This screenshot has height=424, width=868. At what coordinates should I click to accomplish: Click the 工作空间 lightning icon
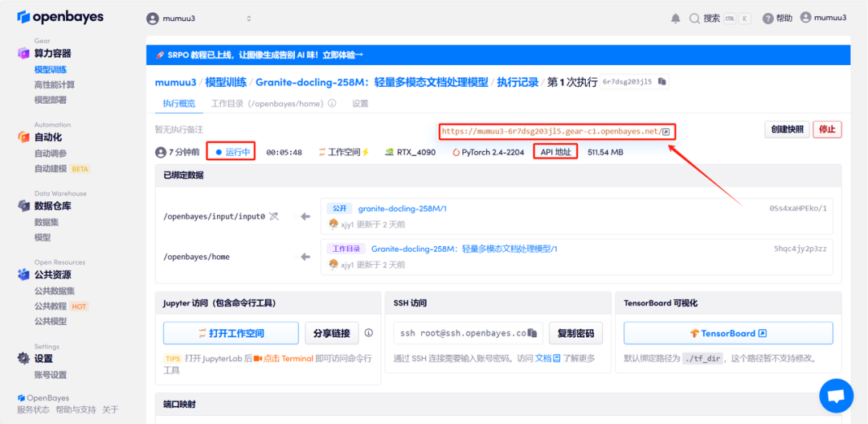[366, 152]
